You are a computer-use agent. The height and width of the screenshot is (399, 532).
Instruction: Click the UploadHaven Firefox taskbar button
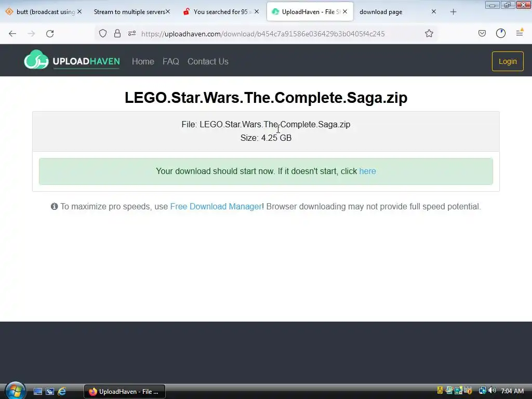pos(125,392)
